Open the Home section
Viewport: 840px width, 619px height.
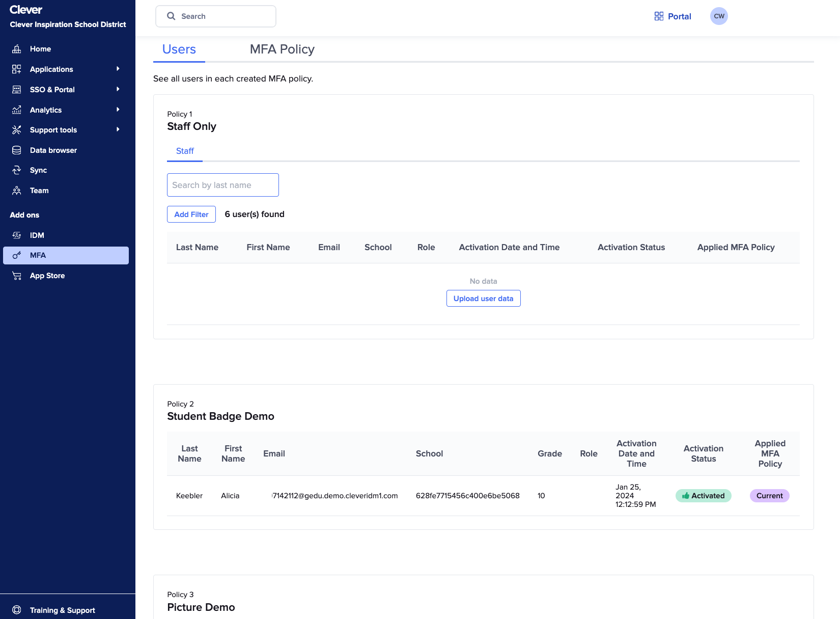pos(40,48)
